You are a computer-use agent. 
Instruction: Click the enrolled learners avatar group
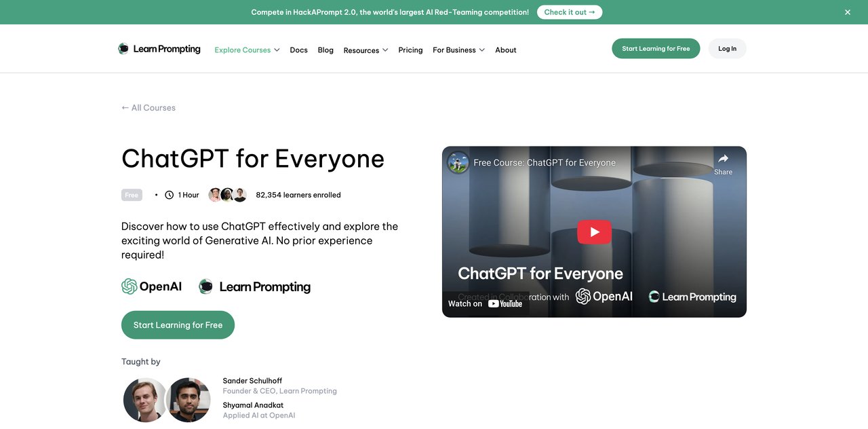[227, 195]
